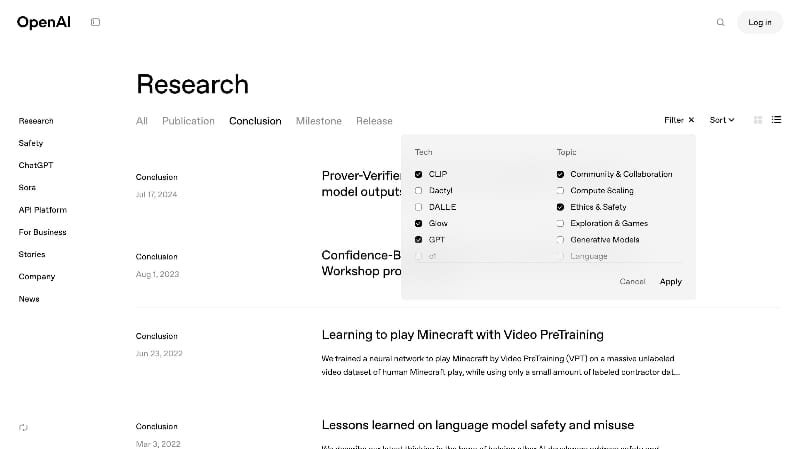Image resolution: width=800 pixels, height=449 pixels.
Task: Click the Topic column header
Action: 566,152
